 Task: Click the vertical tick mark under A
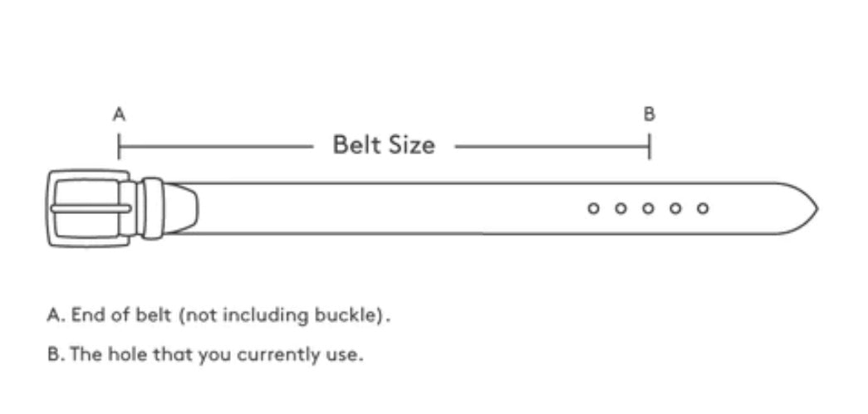120,147
